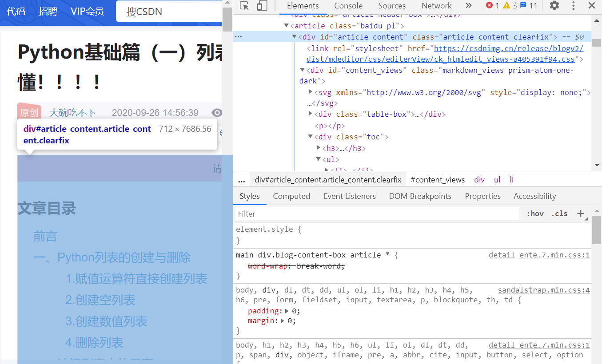Screen dimensions: 602x364
Task: Click the word-wrap struck-through property
Action: pos(296,266)
